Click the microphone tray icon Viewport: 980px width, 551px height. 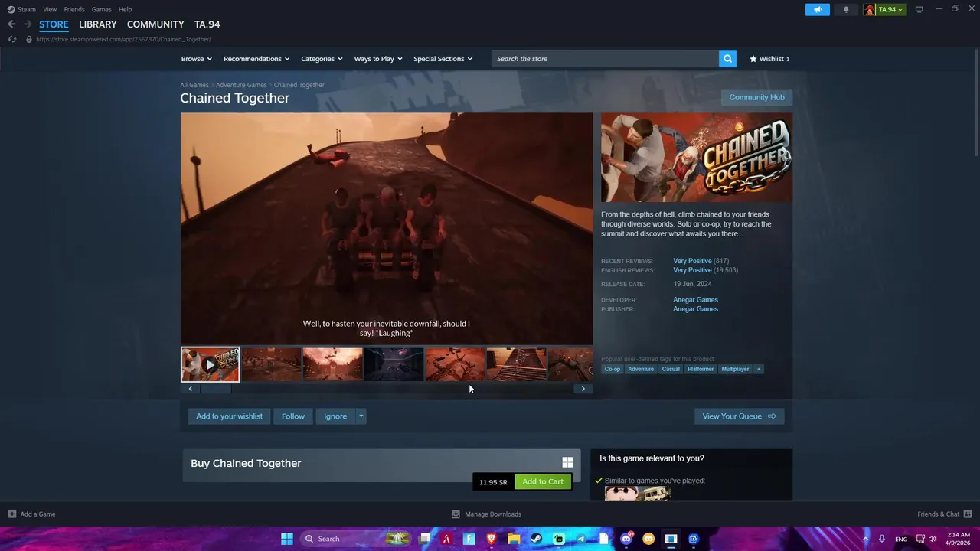(882, 539)
